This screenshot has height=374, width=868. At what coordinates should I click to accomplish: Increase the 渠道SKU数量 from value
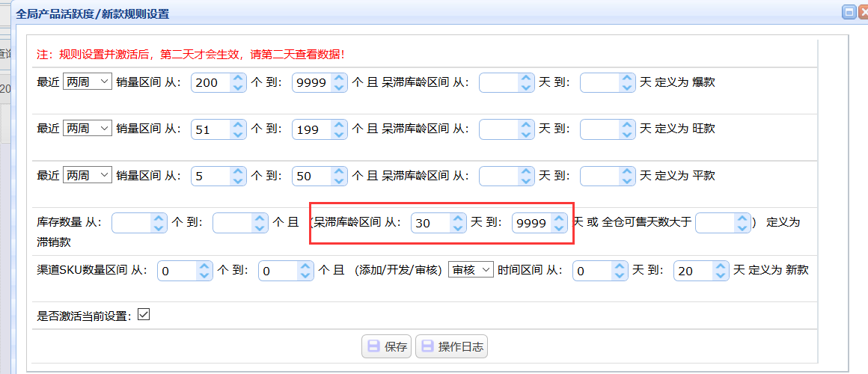pyautogui.click(x=205, y=266)
